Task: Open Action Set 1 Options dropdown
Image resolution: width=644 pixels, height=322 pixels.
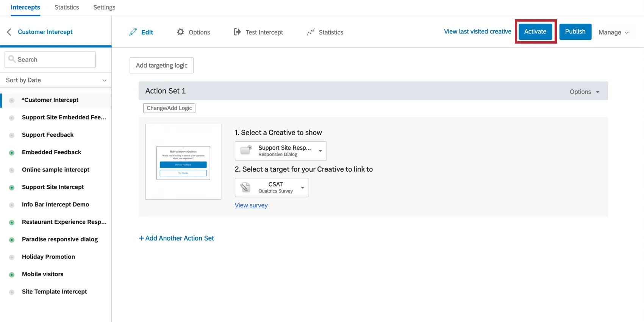Action: pos(584,92)
